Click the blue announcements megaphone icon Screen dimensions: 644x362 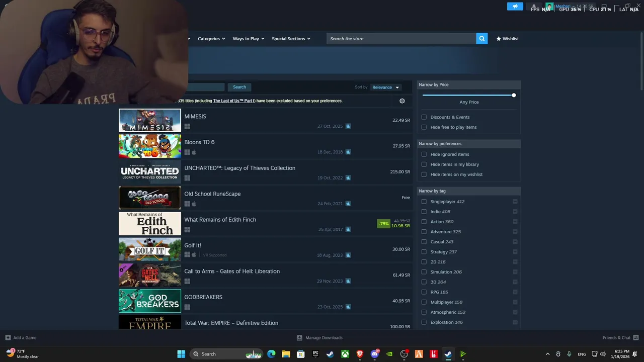[515, 7]
